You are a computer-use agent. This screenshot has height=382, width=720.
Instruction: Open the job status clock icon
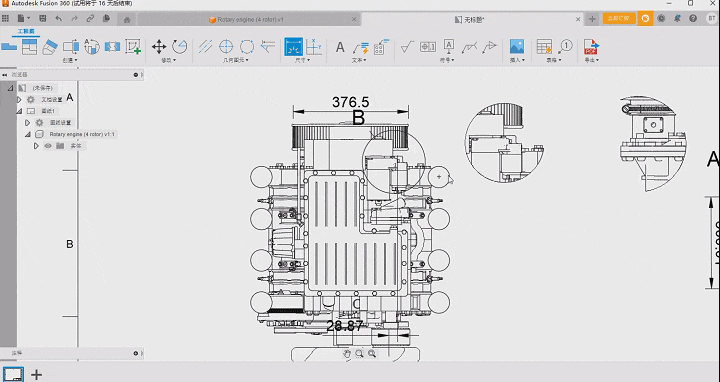tap(661, 19)
